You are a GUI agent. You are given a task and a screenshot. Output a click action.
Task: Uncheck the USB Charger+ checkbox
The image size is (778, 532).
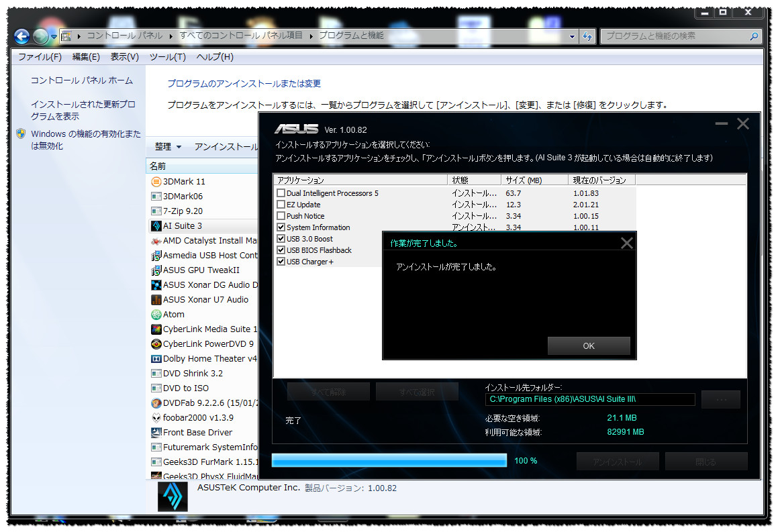[x=281, y=261]
